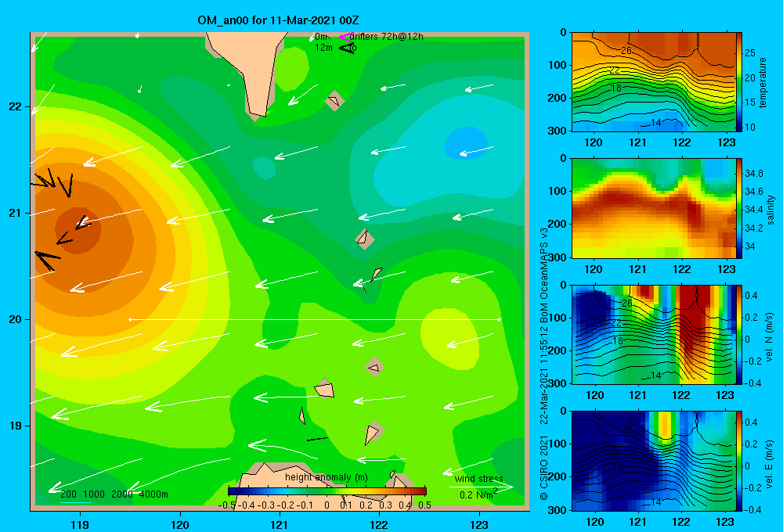Click the vel. E color scale bar
This screenshot has width=783, height=532.
739,461
